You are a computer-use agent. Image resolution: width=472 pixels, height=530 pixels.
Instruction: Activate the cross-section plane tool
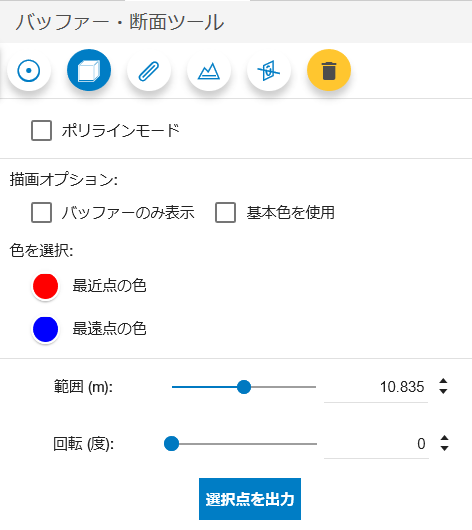coord(269,70)
